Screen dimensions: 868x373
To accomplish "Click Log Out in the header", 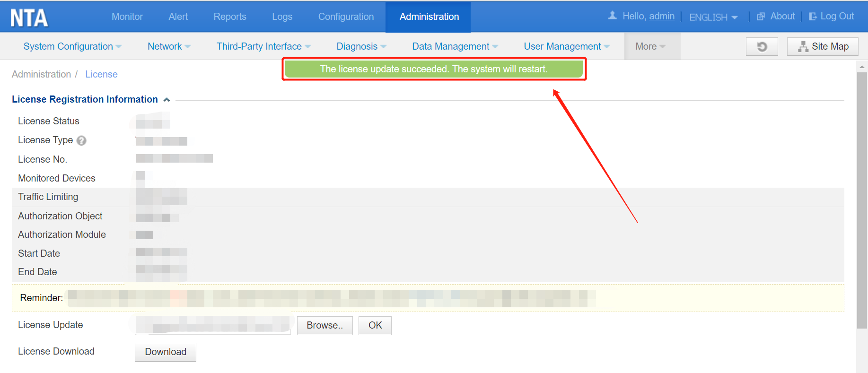I will 832,17.
